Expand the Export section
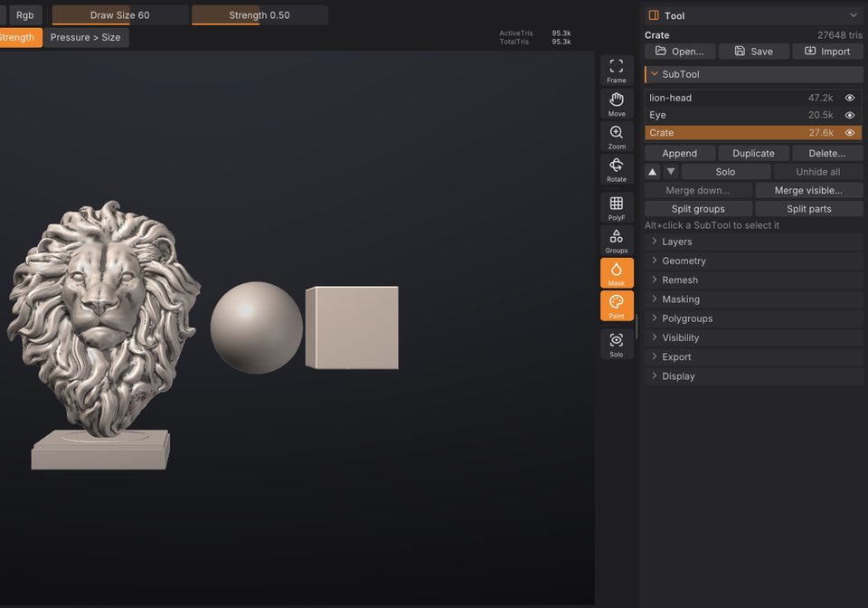868x608 pixels. click(x=753, y=357)
